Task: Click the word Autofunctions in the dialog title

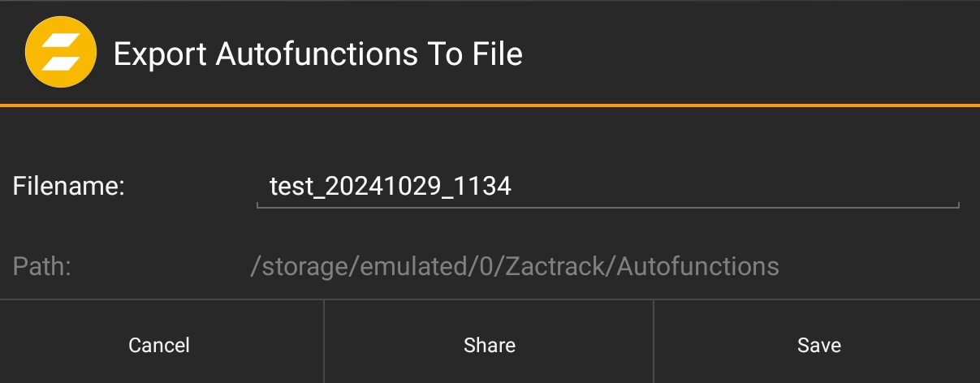Action: click(312, 54)
